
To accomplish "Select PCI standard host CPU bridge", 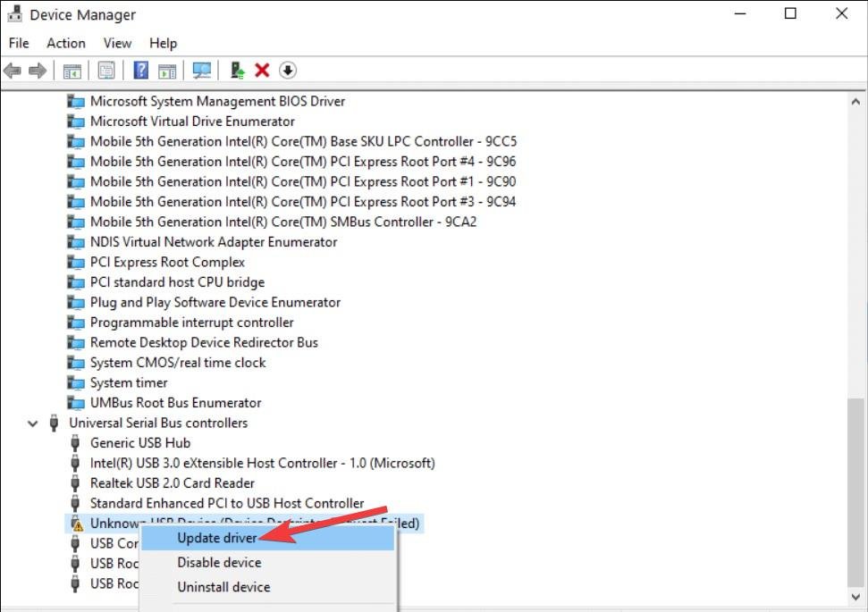I will [x=177, y=282].
